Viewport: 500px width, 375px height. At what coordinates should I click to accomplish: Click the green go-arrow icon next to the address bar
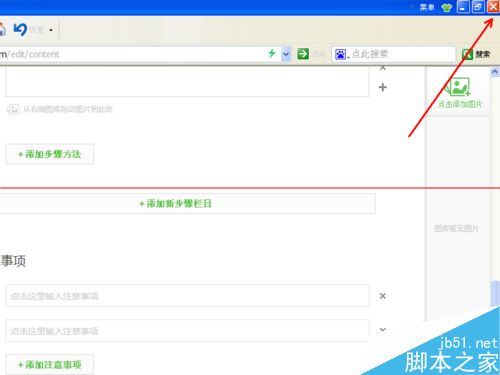click(303, 54)
